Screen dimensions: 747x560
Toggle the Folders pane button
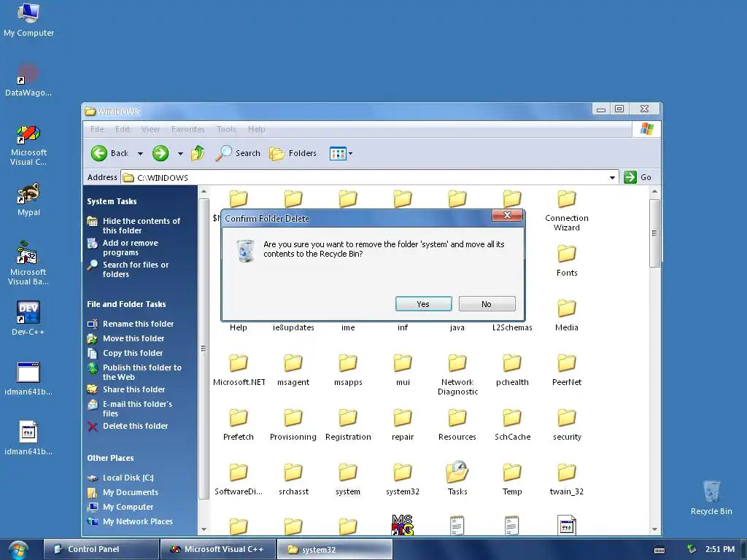pos(293,153)
